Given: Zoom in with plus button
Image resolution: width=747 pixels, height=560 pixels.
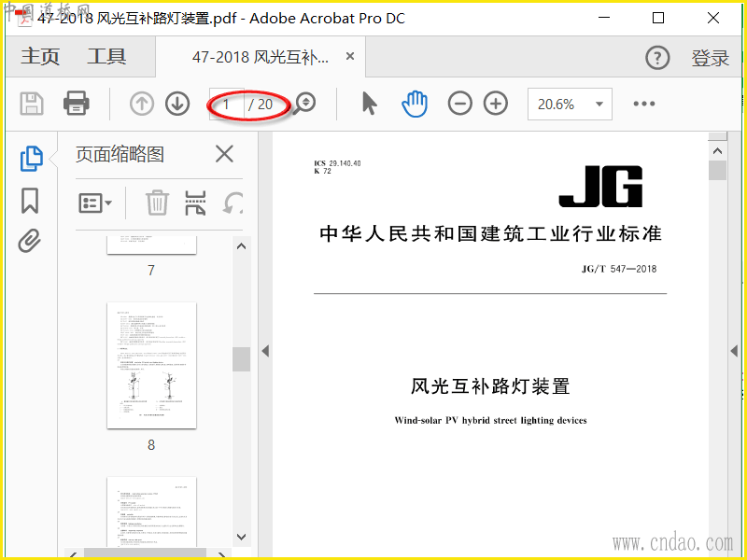Looking at the screenshot, I should coord(496,104).
